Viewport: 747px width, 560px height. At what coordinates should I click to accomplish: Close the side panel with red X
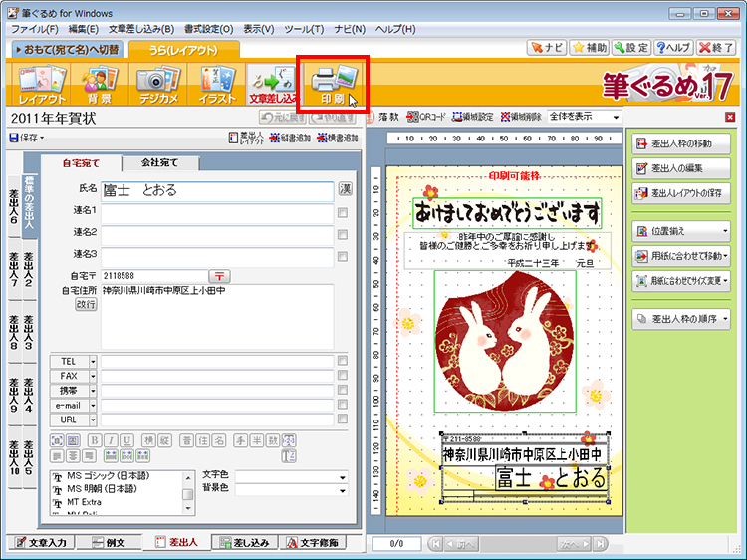[730, 117]
